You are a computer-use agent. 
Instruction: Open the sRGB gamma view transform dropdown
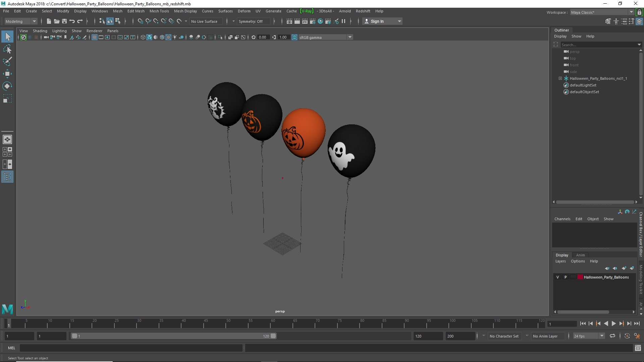tap(325, 37)
